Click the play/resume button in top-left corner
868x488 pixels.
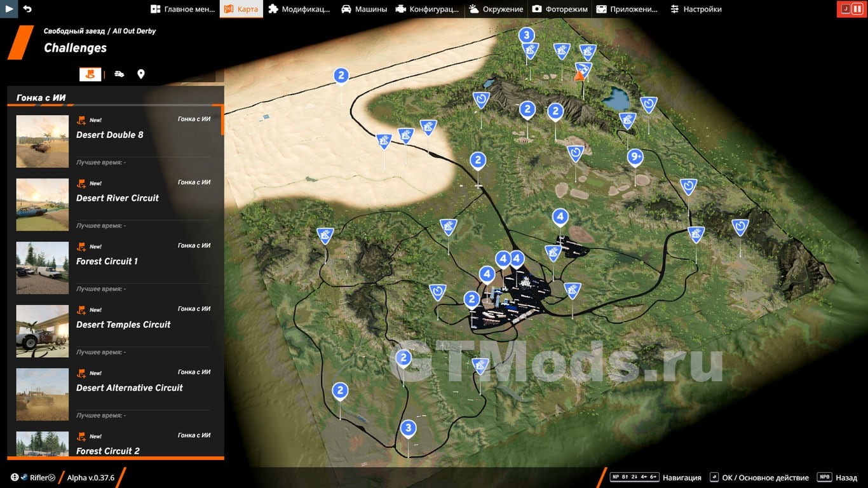pos(9,9)
